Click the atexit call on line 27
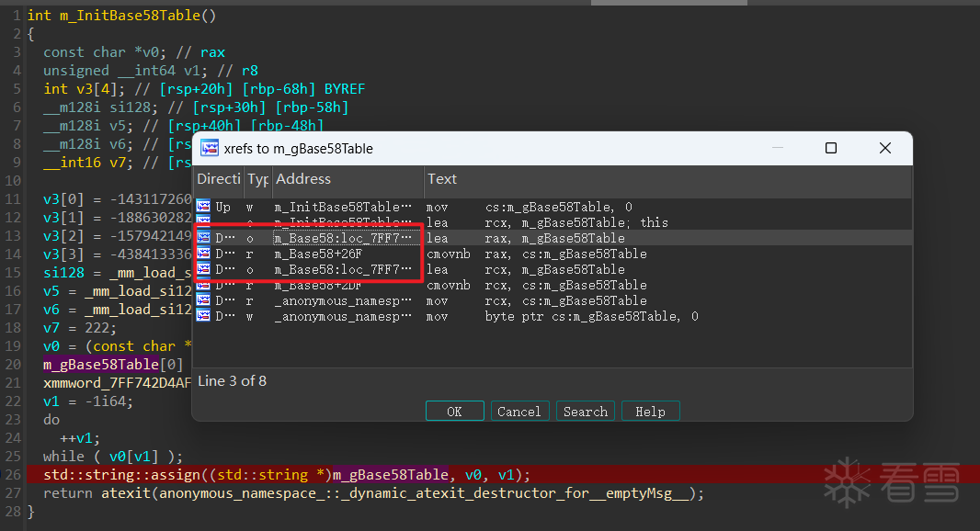Image resolution: width=980 pixels, height=531 pixels. click(118, 493)
